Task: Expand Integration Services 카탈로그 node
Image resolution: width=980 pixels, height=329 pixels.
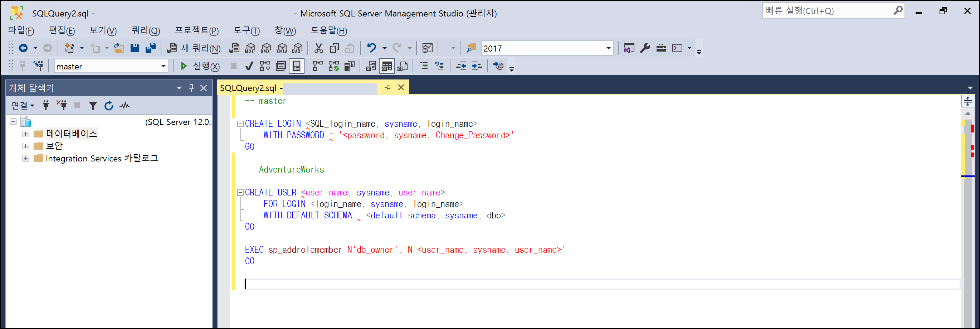Action: (x=25, y=158)
